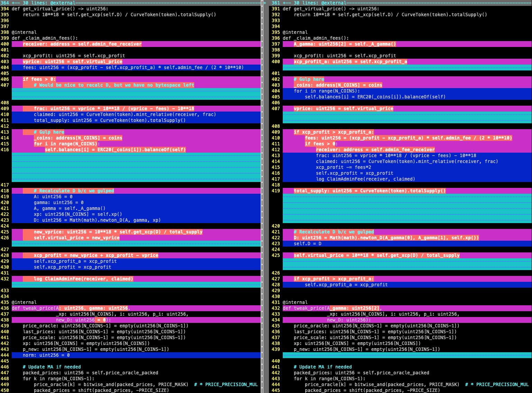
Task: Click right line 425 starting 'self.virtual_price = 10**18'
Action: [x=377, y=255]
